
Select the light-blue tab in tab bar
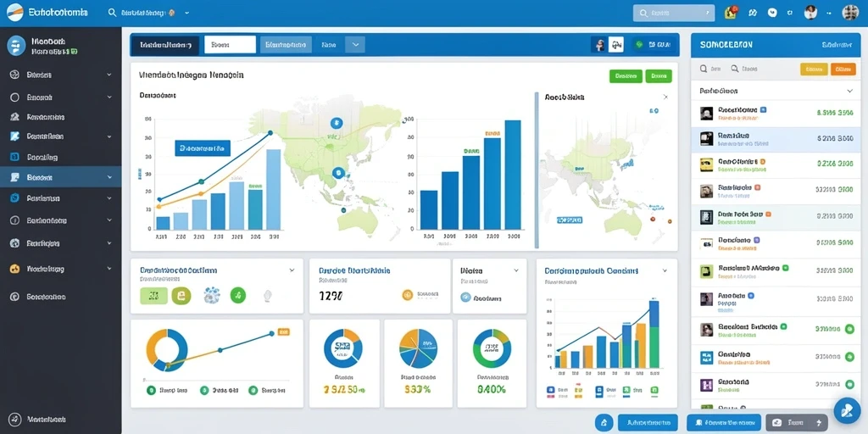[286, 45]
